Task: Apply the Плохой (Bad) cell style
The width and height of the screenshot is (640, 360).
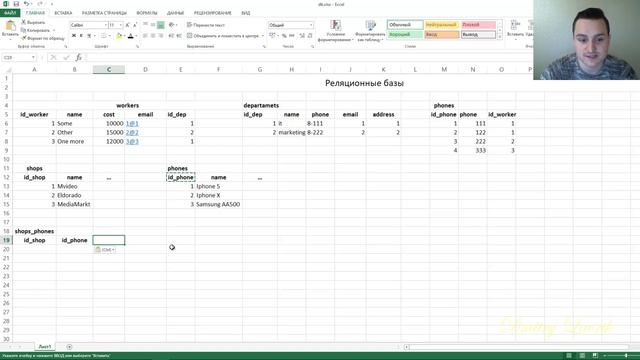Action: click(x=478, y=25)
